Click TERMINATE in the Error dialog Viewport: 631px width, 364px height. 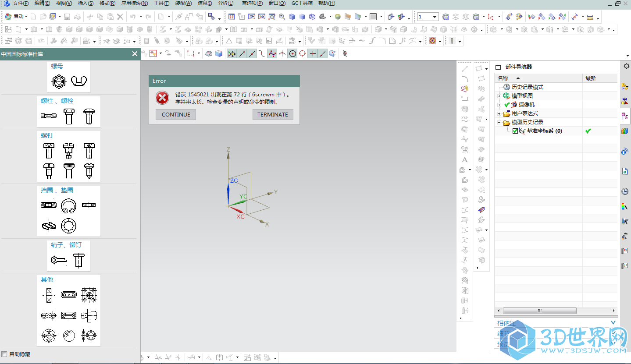(273, 114)
